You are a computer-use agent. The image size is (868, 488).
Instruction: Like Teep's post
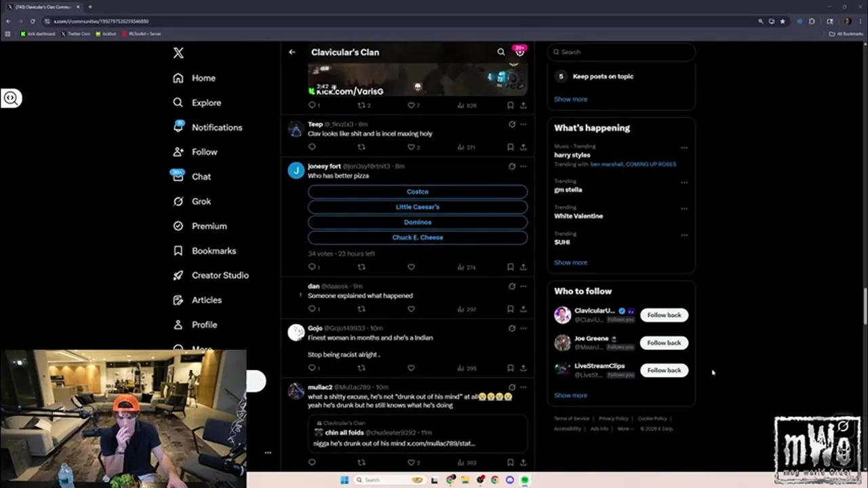tap(411, 147)
